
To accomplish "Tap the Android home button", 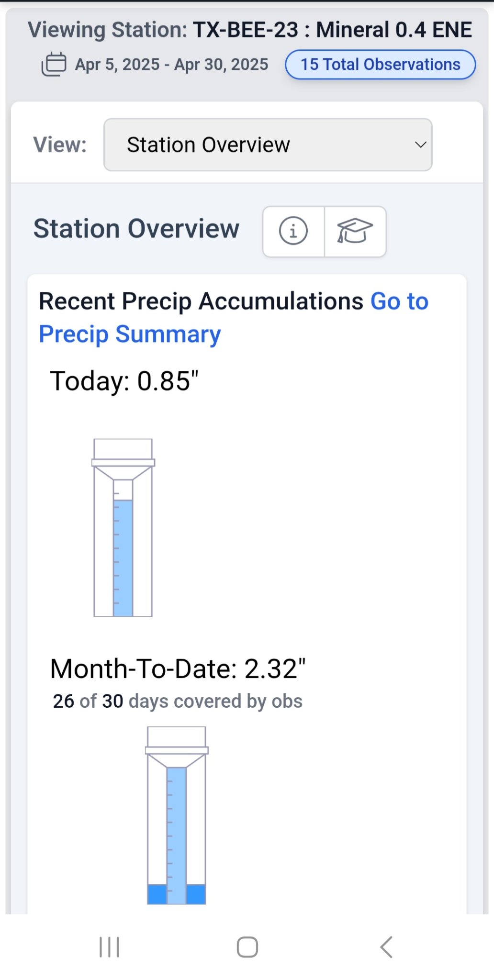I will tap(247, 947).
